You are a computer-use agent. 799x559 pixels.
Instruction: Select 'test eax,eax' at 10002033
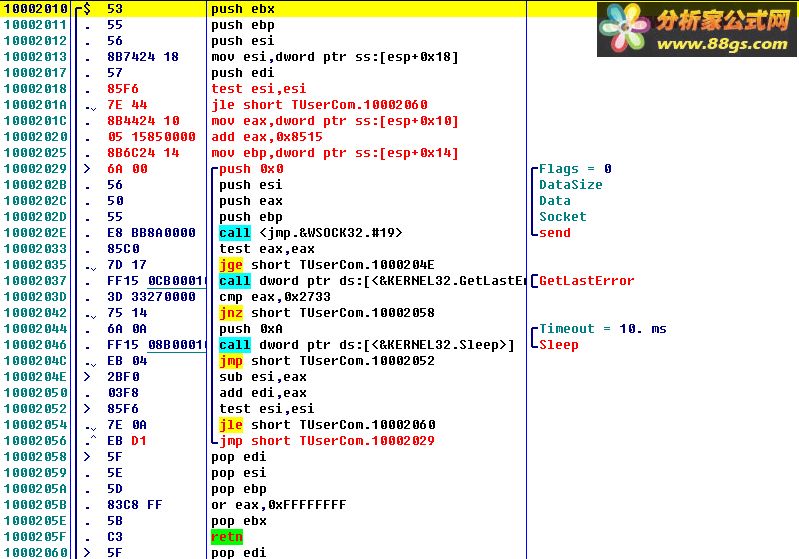pos(267,249)
